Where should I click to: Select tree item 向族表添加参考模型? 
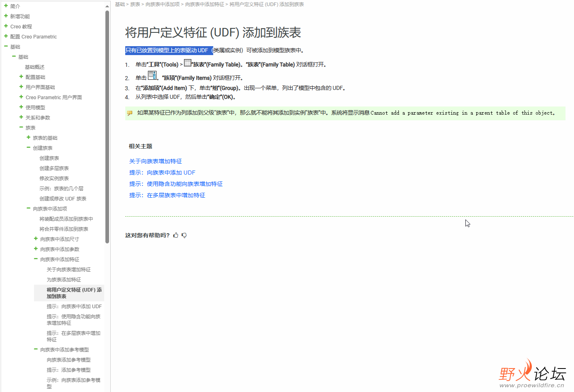69,360
